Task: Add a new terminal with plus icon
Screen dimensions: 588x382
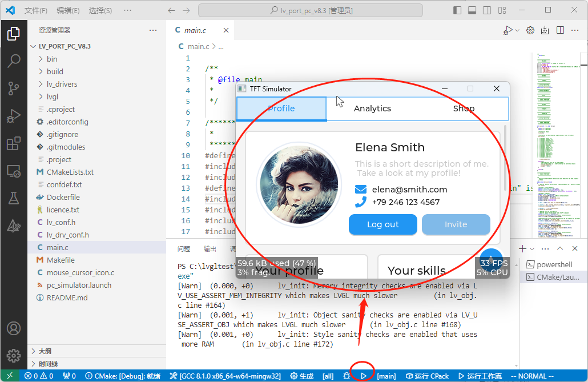Action: pos(522,248)
